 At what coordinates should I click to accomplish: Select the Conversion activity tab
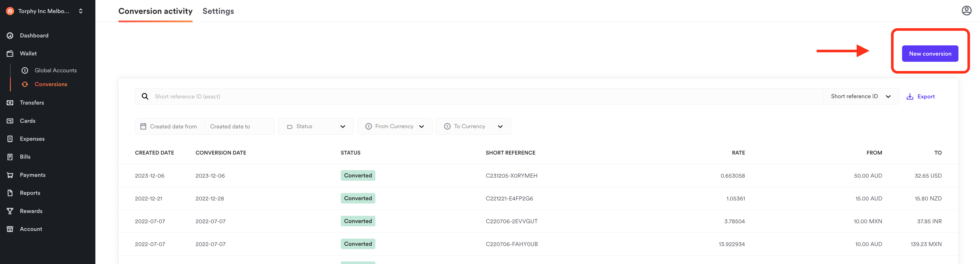click(x=155, y=11)
